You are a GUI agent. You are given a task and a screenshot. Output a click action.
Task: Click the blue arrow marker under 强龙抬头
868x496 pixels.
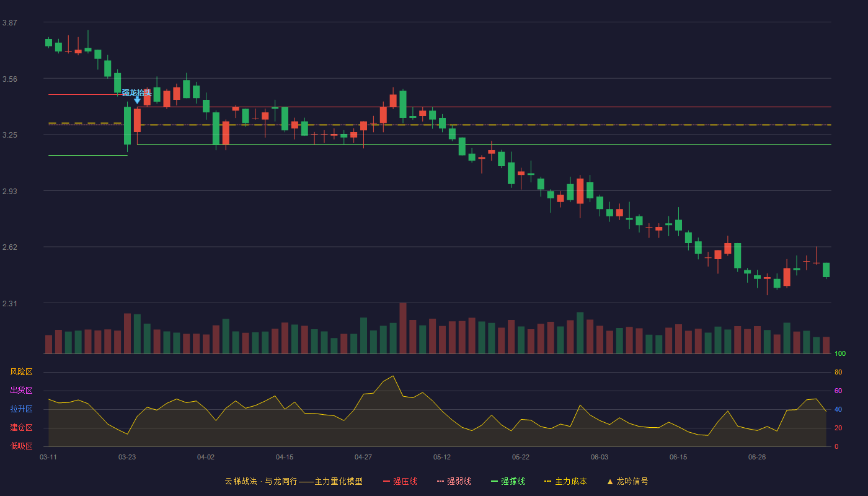[137, 100]
